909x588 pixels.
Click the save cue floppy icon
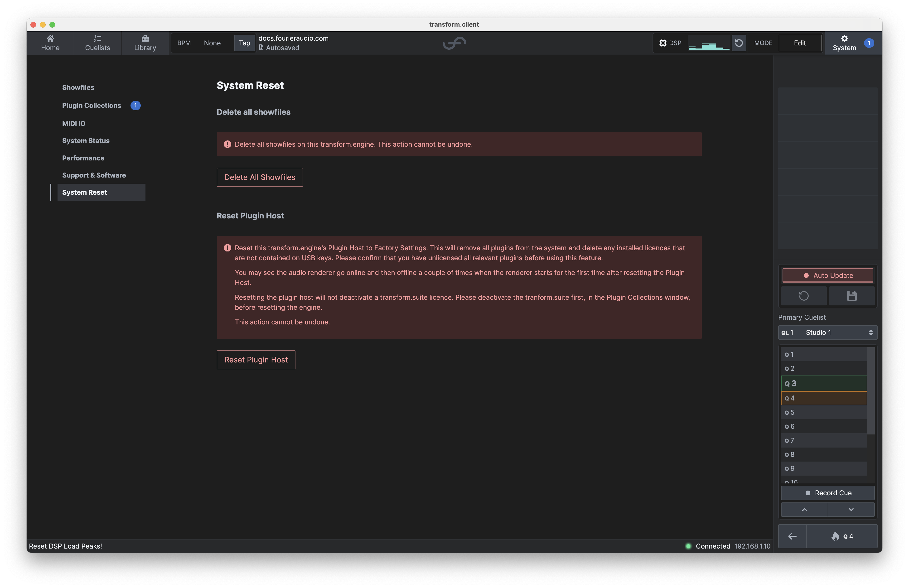(x=851, y=296)
